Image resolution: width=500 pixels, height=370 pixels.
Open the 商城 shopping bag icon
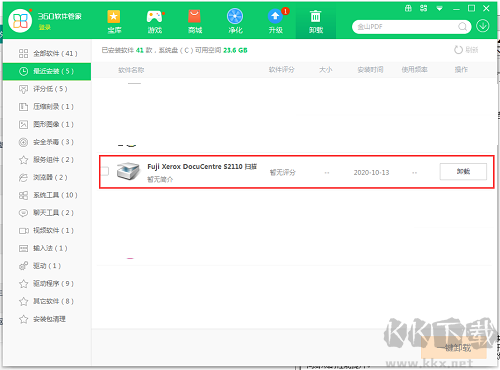point(195,21)
